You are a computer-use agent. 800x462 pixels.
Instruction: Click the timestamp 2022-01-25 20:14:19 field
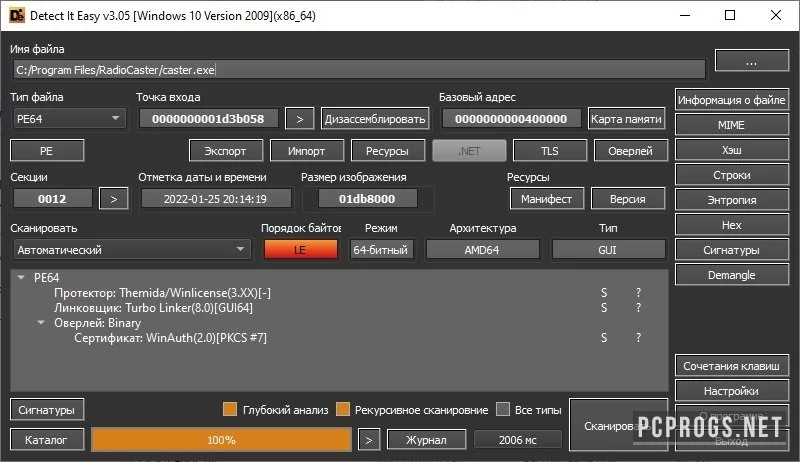[215, 198]
